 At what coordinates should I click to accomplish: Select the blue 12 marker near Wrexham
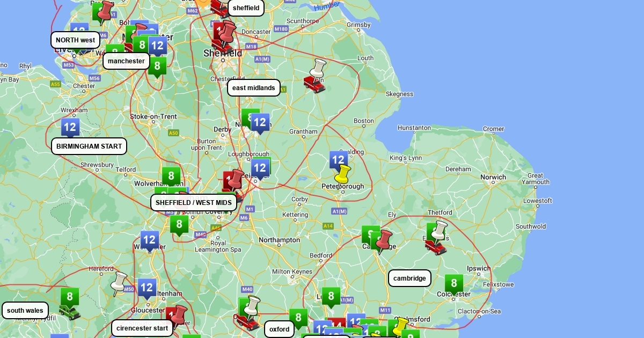[x=70, y=128]
